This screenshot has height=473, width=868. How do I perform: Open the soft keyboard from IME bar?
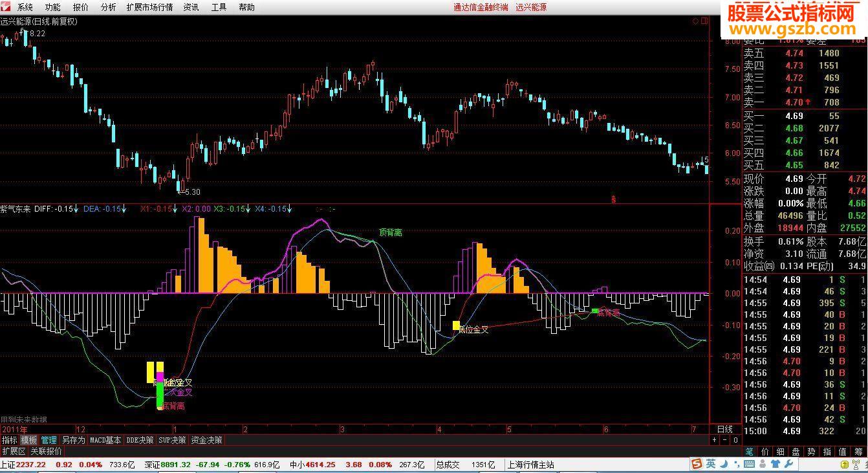750,464
